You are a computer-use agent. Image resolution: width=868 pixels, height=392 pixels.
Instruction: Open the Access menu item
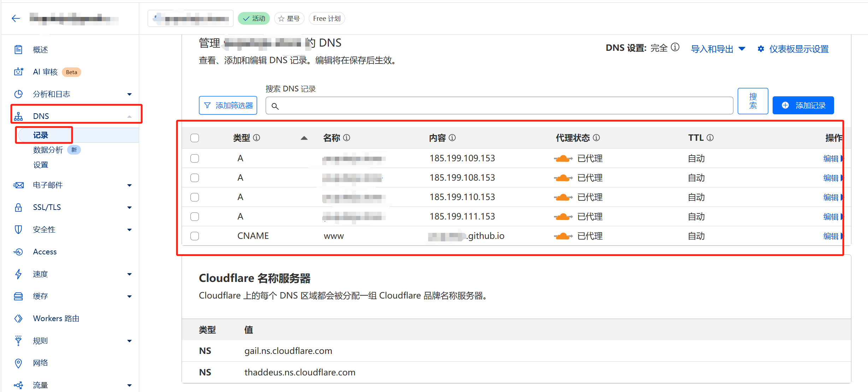click(45, 252)
